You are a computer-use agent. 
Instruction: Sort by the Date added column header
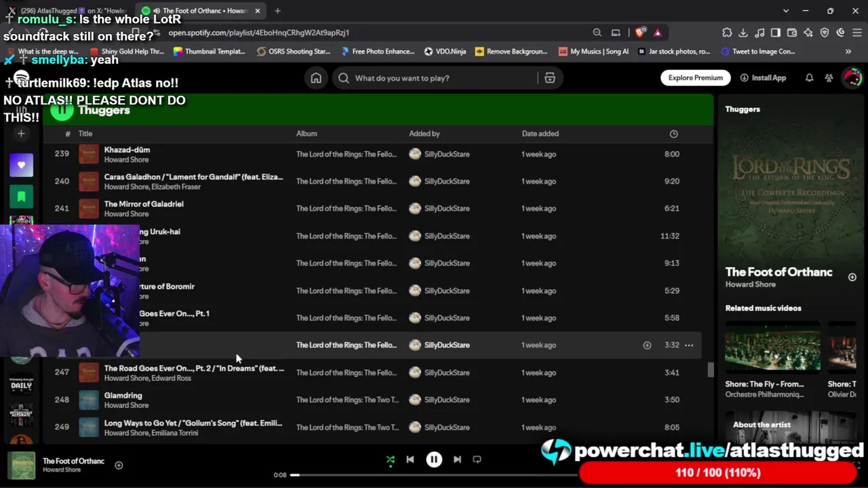(540, 134)
